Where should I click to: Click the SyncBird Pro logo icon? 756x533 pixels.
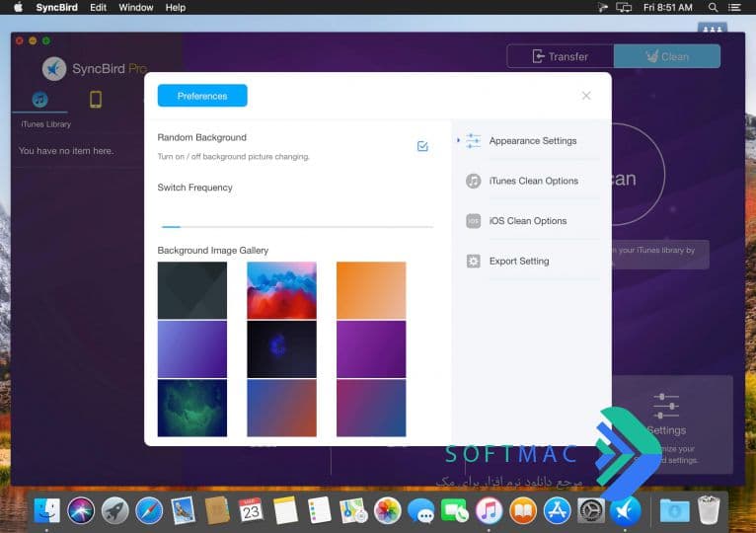click(54, 68)
